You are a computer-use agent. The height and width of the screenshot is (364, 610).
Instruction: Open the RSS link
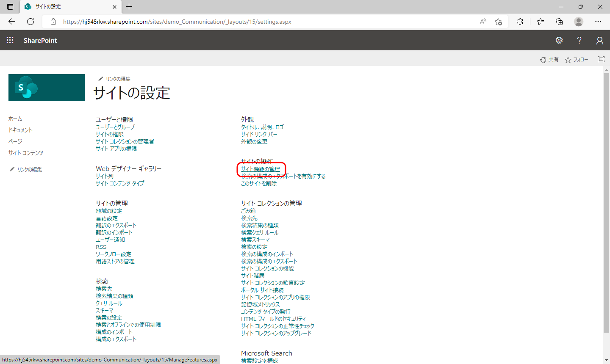click(101, 247)
